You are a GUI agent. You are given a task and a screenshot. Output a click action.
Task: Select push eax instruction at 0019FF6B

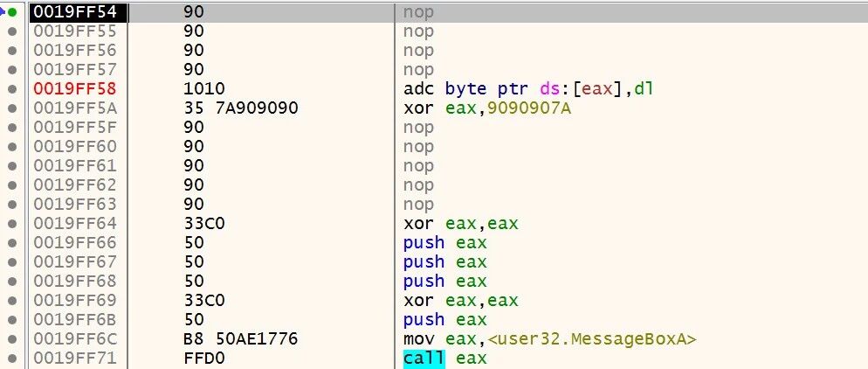point(445,320)
